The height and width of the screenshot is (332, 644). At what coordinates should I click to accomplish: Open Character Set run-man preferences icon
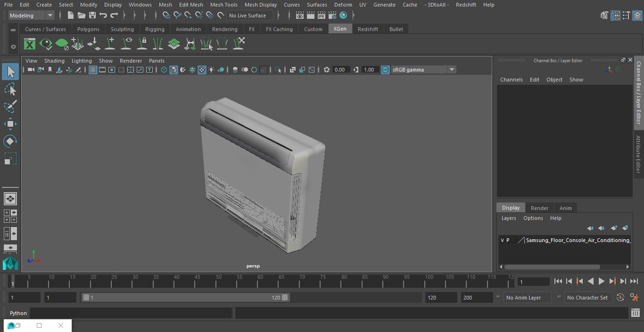634,298
